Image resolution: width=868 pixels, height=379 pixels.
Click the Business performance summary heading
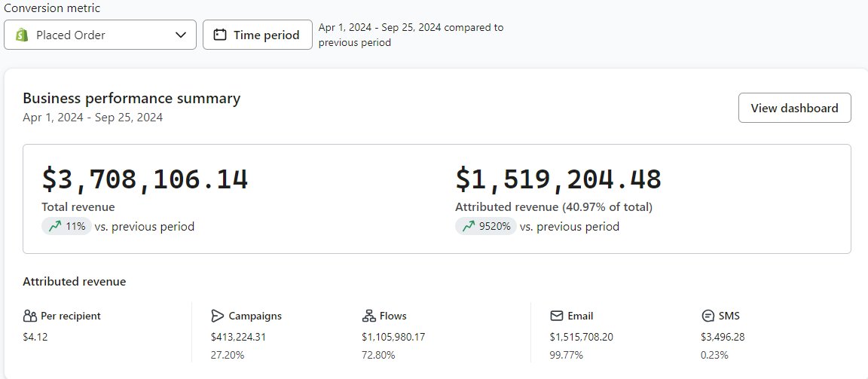(132, 99)
